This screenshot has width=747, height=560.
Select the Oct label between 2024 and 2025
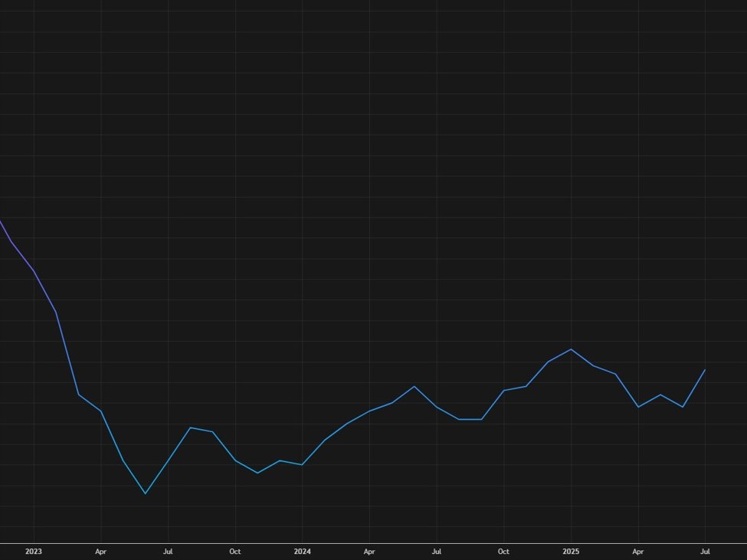point(503,552)
